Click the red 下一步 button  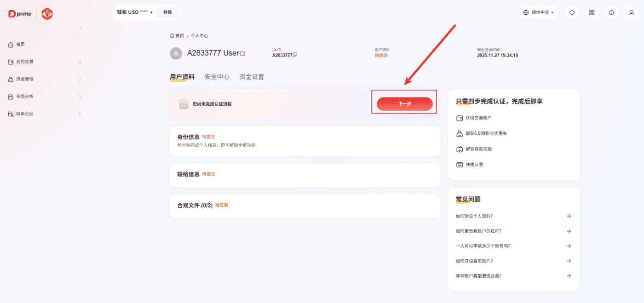(x=404, y=104)
